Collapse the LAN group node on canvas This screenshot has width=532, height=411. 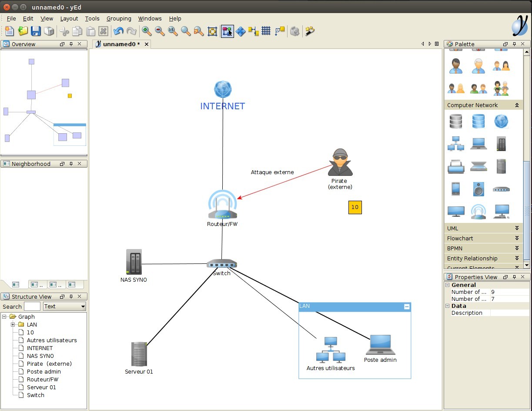[407, 307]
